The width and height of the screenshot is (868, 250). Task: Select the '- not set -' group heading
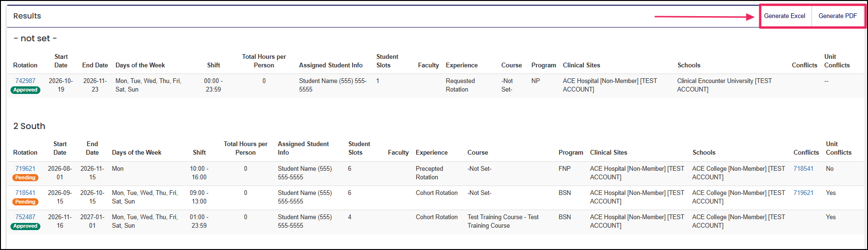click(x=35, y=38)
